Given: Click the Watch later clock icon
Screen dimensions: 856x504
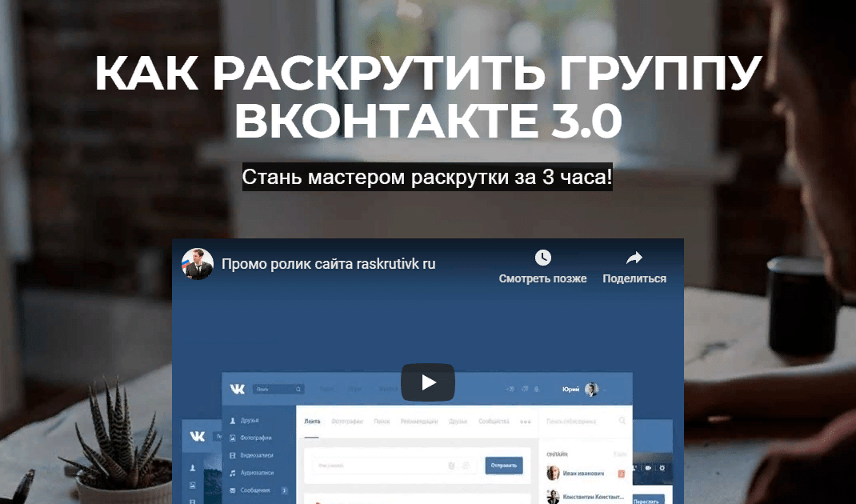Looking at the screenshot, I should pos(542,257).
